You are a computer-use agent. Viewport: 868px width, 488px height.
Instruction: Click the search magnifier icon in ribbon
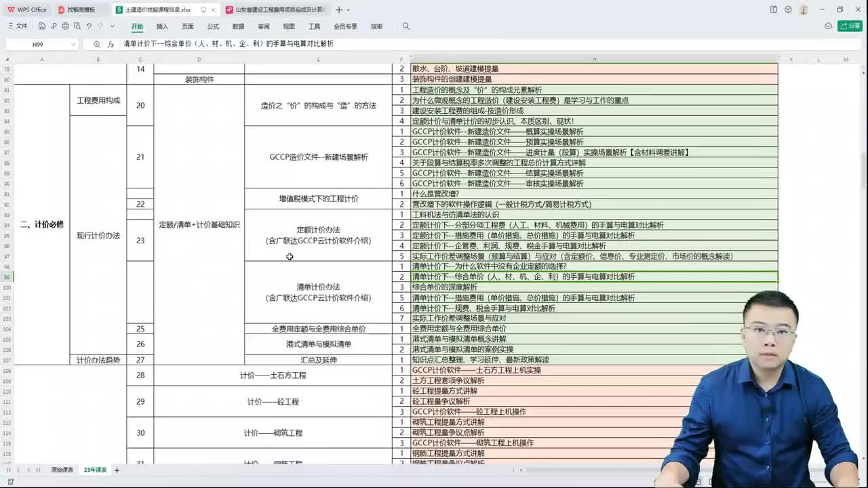pyautogui.click(x=406, y=26)
